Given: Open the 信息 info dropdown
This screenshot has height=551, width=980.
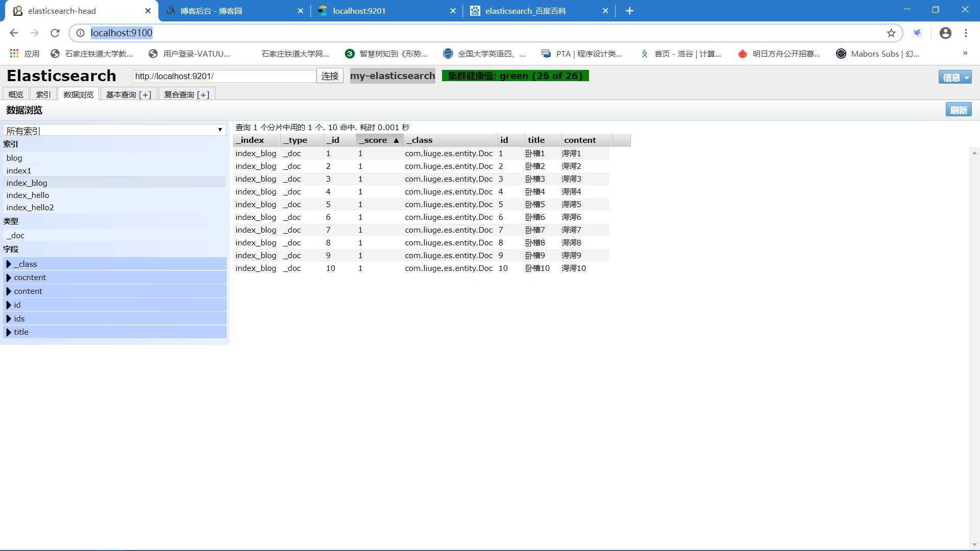Looking at the screenshot, I should click(x=954, y=77).
